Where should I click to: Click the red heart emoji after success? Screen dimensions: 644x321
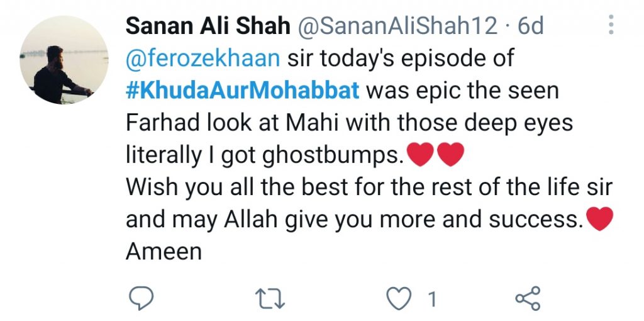point(599,218)
